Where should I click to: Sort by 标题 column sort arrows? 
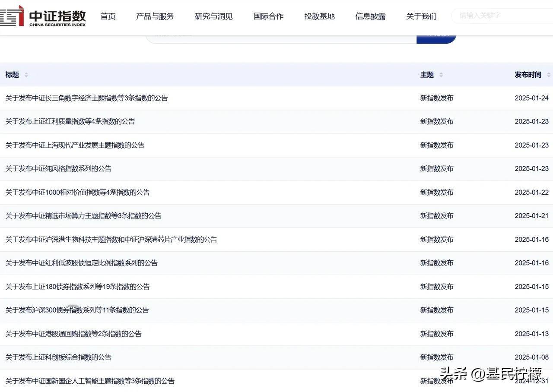tap(26, 75)
